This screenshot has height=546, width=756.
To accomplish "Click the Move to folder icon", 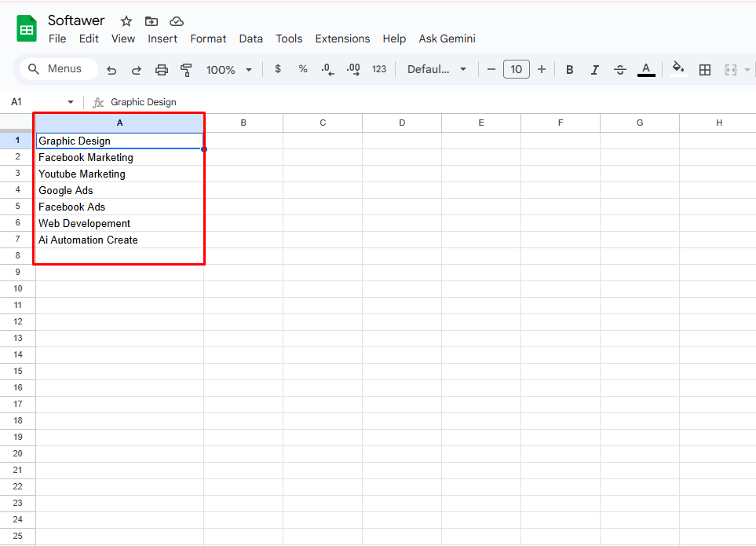I will click(152, 21).
